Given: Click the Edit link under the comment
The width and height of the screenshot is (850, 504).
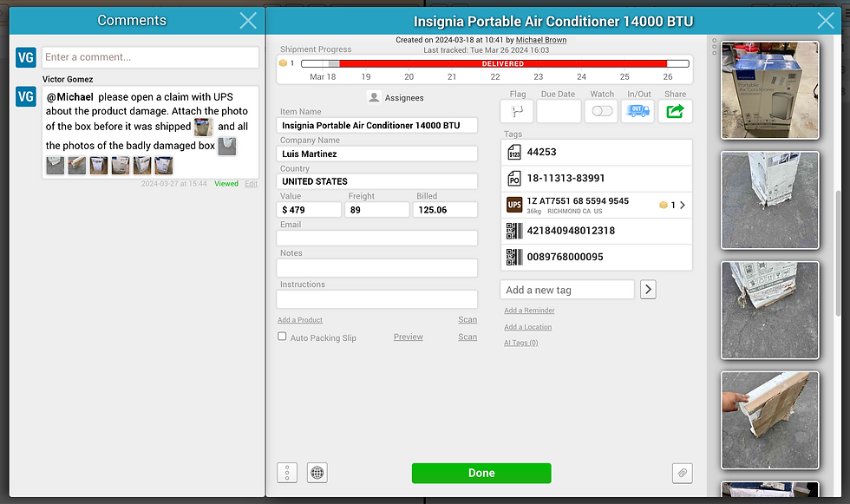Looking at the screenshot, I should click(251, 184).
